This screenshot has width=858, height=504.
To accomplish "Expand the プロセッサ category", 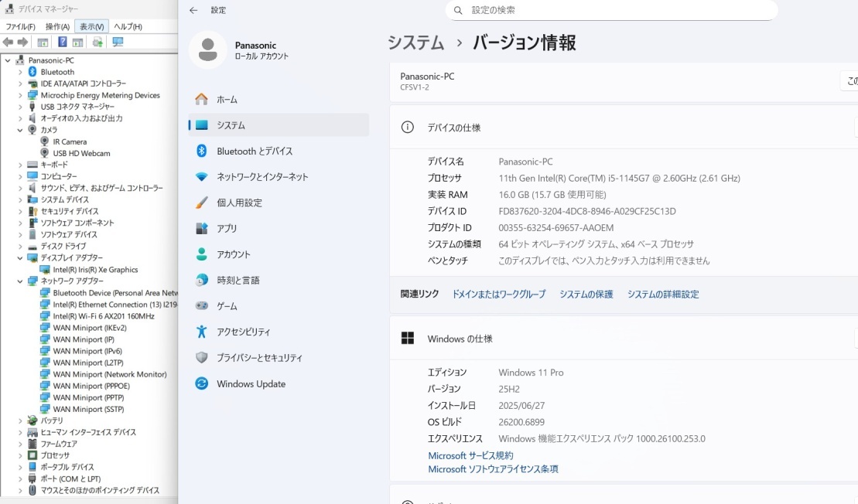I will [x=19, y=455].
